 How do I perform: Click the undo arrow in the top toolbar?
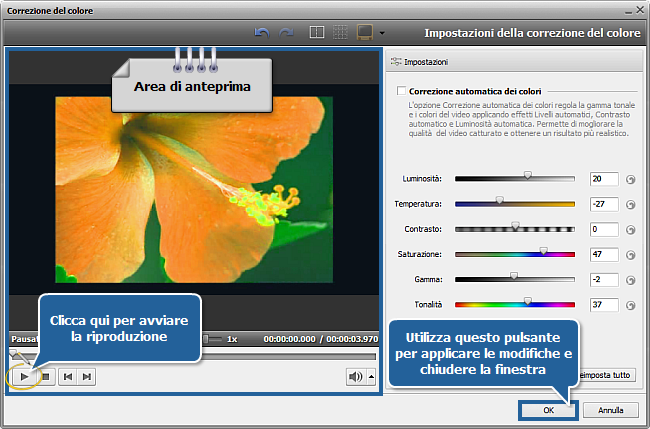(x=263, y=33)
